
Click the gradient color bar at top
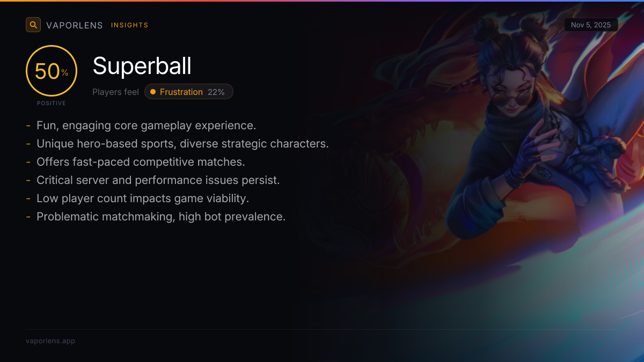[322, 1]
